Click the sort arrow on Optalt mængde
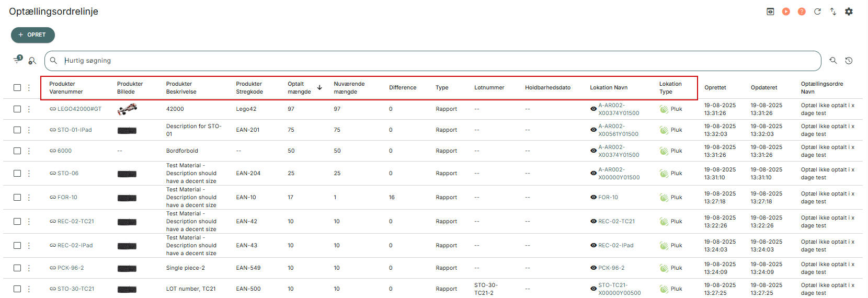868x298 pixels. point(319,88)
